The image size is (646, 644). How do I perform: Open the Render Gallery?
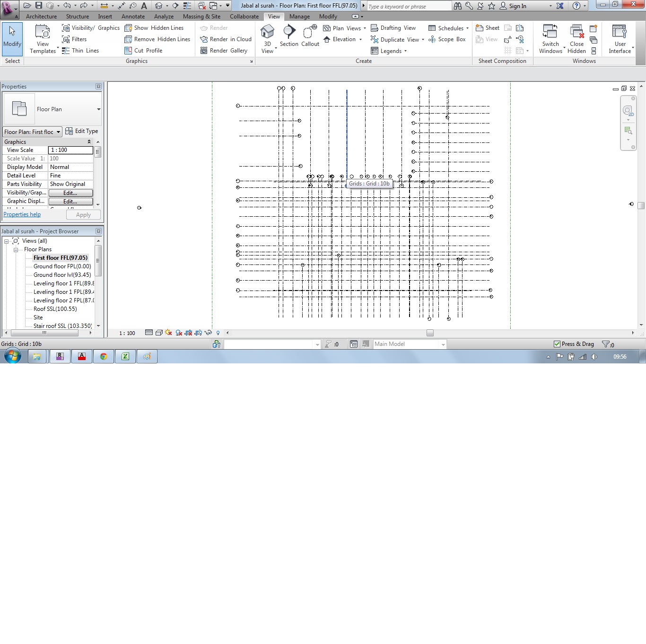pos(224,51)
